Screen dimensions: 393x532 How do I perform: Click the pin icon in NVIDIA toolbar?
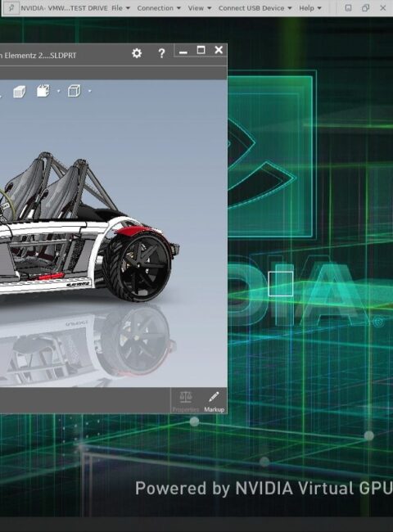[x=11, y=8]
